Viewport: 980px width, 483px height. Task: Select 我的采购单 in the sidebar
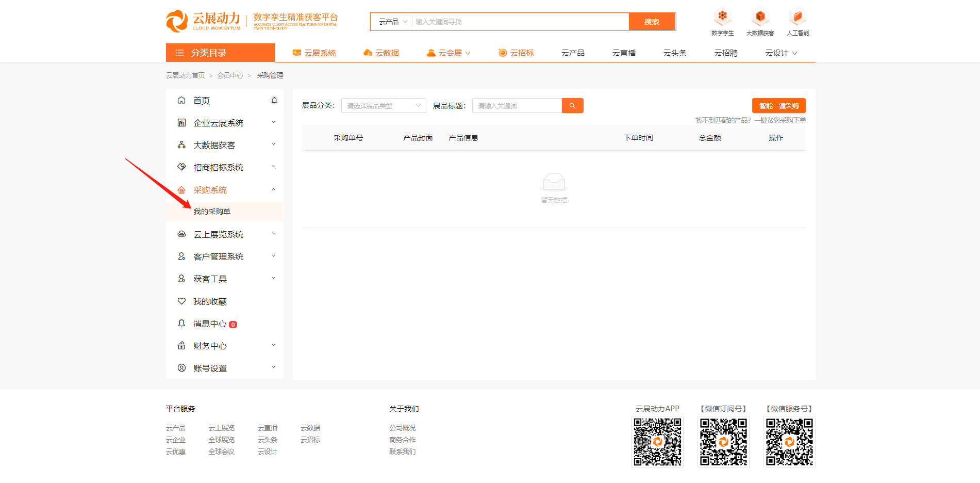click(x=212, y=212)
